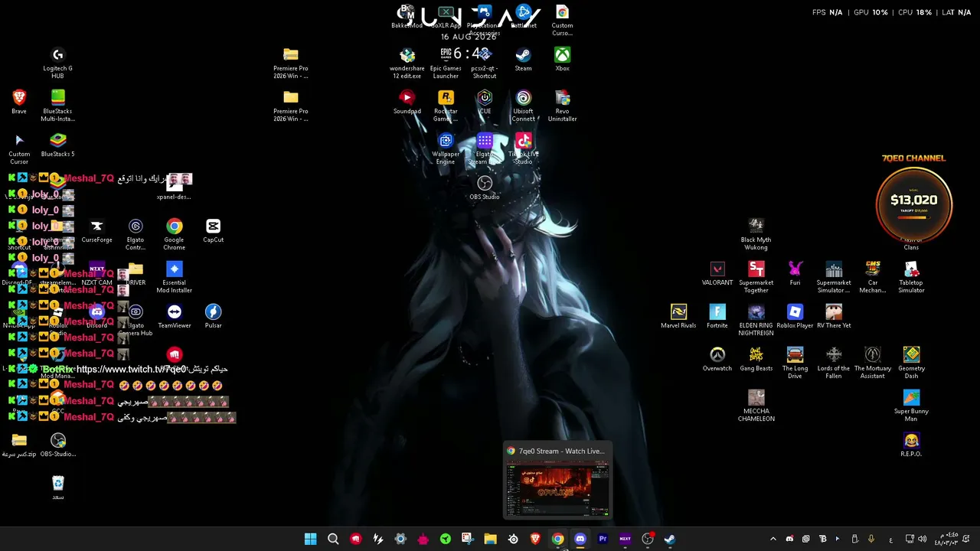Image resolution: width=980 pixels, height=551 pixels.
Task: Open the Logitech G HUB desktop shortcut
Action: pos(57,63)
